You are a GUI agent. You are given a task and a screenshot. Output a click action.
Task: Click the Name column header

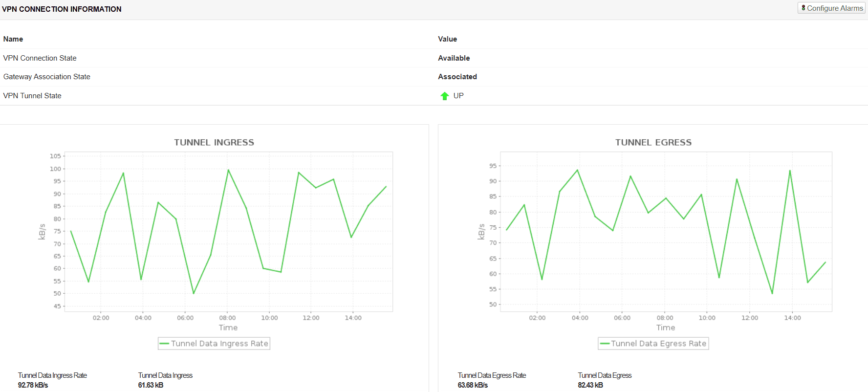click(x=13, y=39)
